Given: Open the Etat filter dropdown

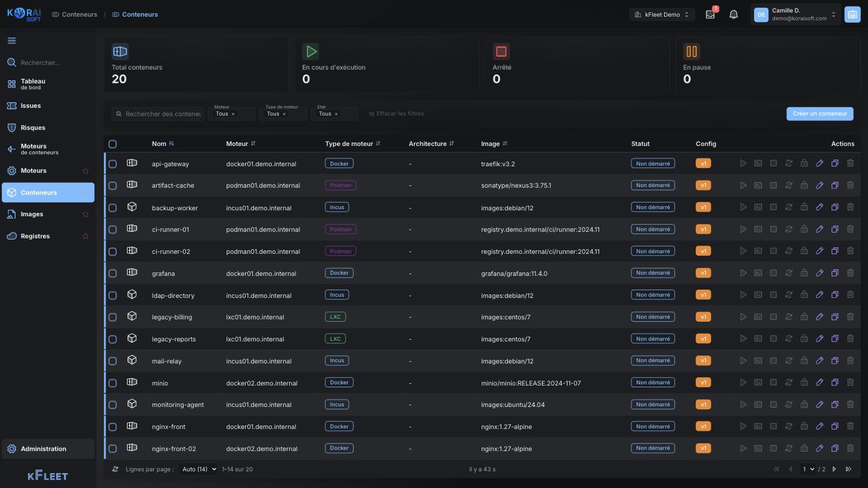Looking at the screenshot, I should tap(334, 113).
